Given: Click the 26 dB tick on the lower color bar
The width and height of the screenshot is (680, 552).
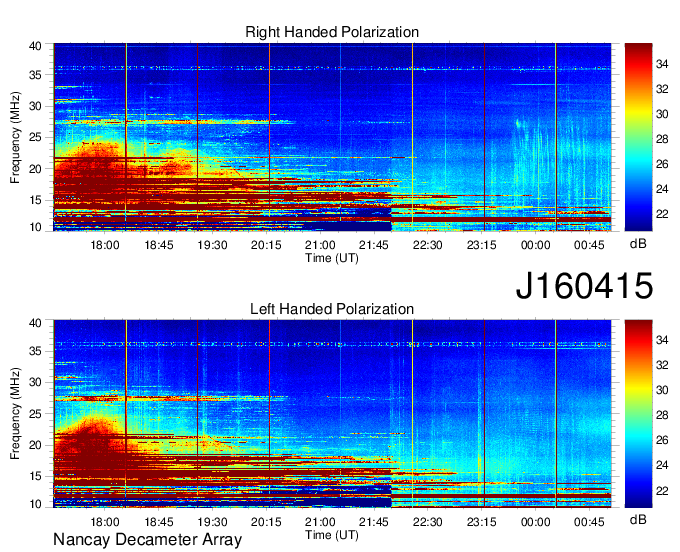Looking at the screenshot, I should [x=662, y=441].
